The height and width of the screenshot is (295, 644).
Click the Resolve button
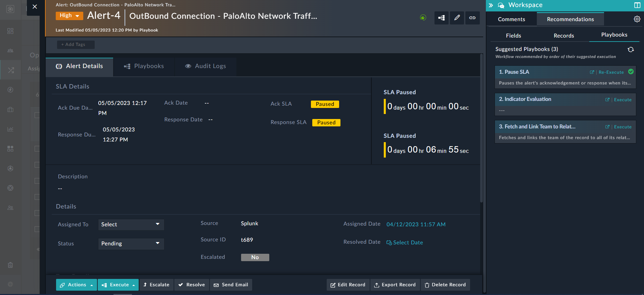[191, 285]
